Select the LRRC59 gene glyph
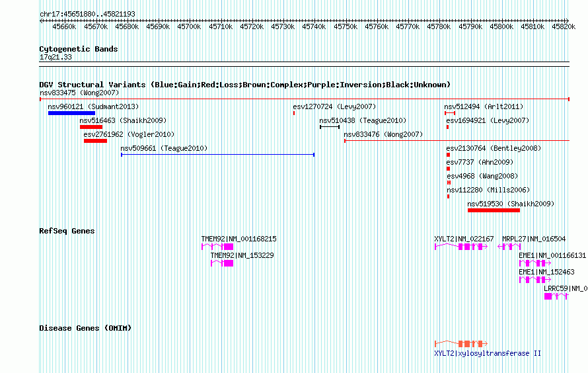 tap(556, 296)
